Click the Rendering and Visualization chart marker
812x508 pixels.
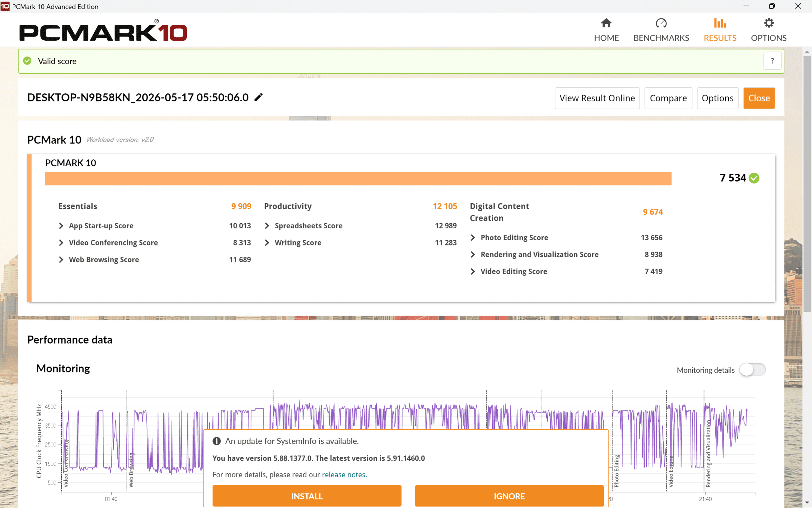coord(708,453)
